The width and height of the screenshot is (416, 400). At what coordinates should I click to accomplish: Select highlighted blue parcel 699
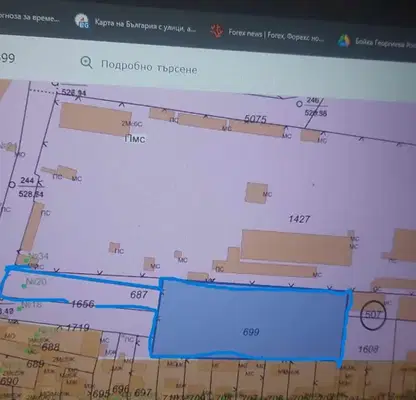(250, 320)
